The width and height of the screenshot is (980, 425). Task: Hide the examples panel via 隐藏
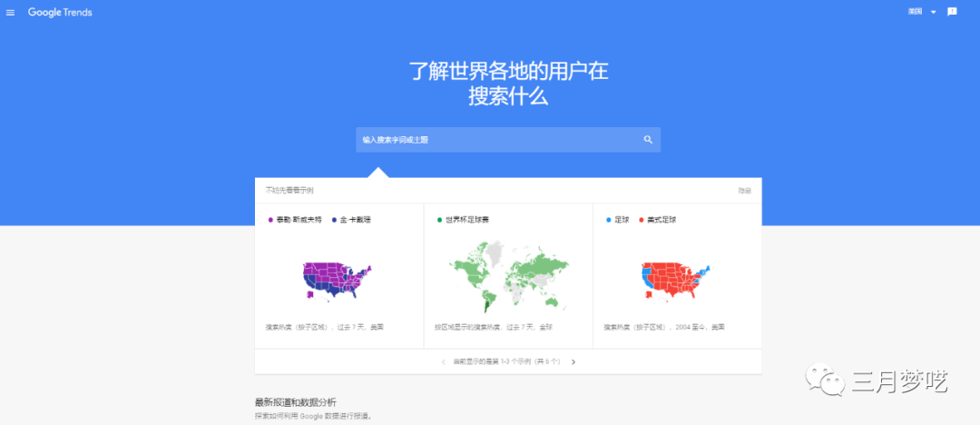(x=744, y=191)
